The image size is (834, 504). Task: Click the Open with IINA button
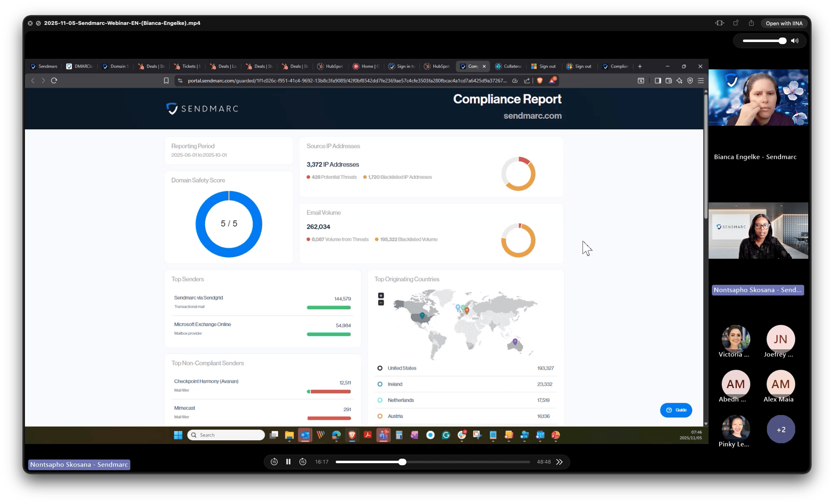pyautogui.click(x=784, y=23)
